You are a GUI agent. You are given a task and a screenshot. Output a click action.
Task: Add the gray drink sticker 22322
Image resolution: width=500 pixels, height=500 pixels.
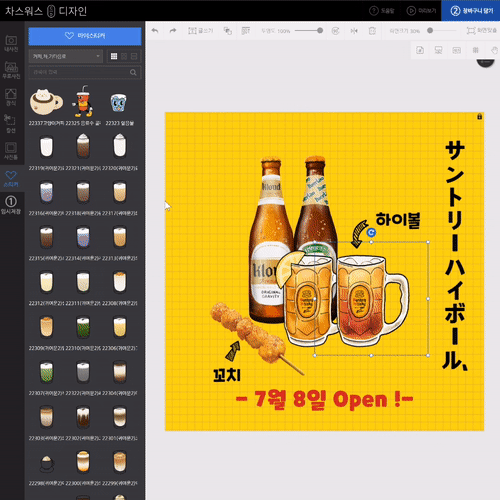(83, 372)
